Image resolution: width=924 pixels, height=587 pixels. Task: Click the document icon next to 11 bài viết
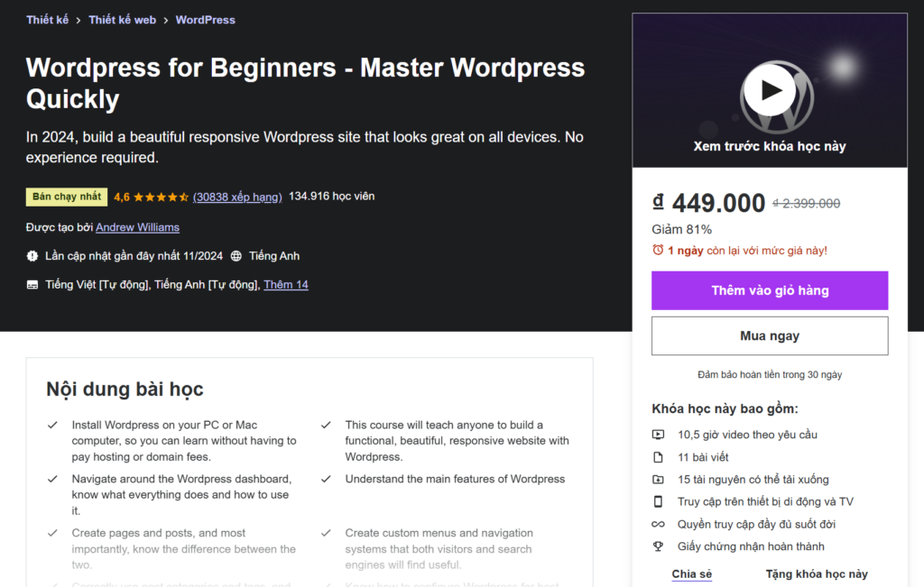659,456
